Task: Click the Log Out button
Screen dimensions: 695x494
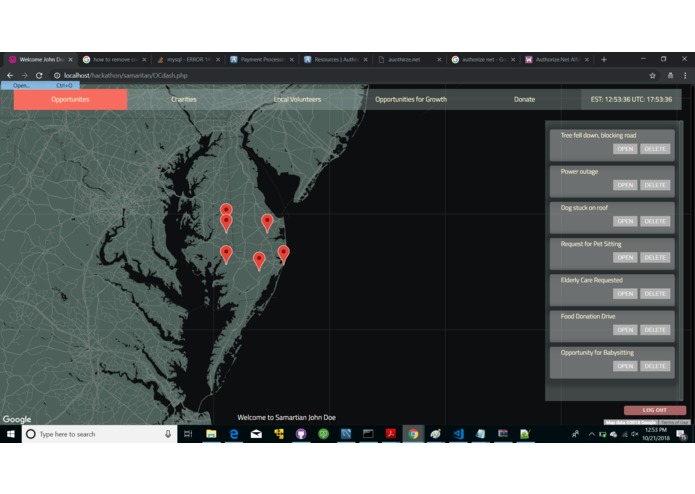Action: pos(655,410)
